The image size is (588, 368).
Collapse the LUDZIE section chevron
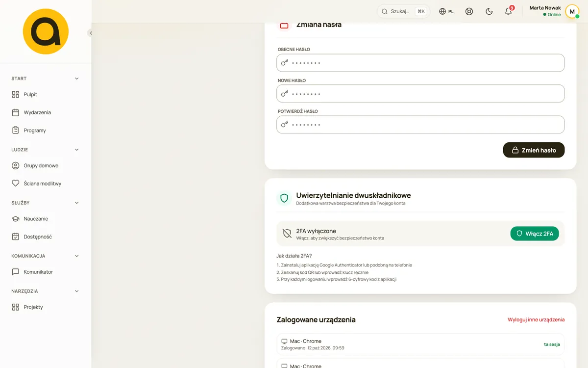point(76,150)
